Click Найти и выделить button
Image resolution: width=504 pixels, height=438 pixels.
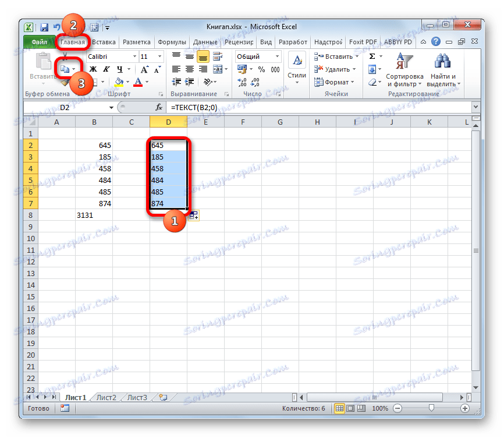(443, 70)
